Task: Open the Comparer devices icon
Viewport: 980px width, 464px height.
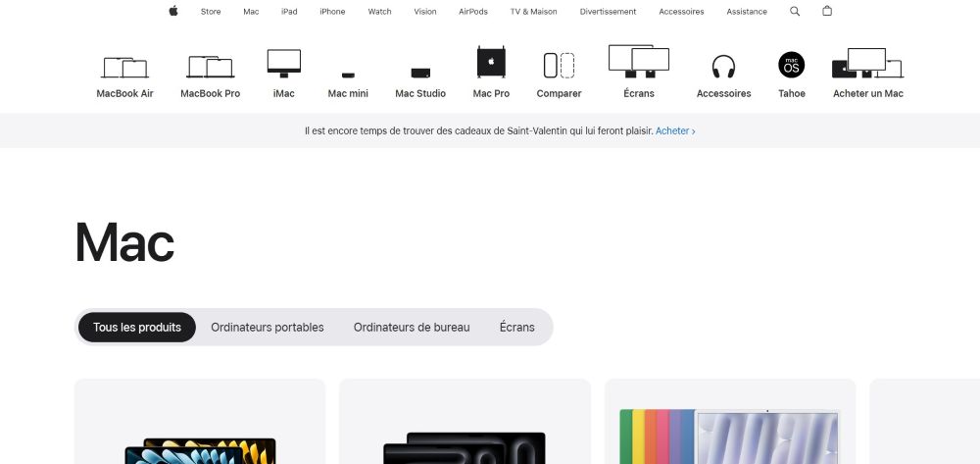Action: coord(559,65)
